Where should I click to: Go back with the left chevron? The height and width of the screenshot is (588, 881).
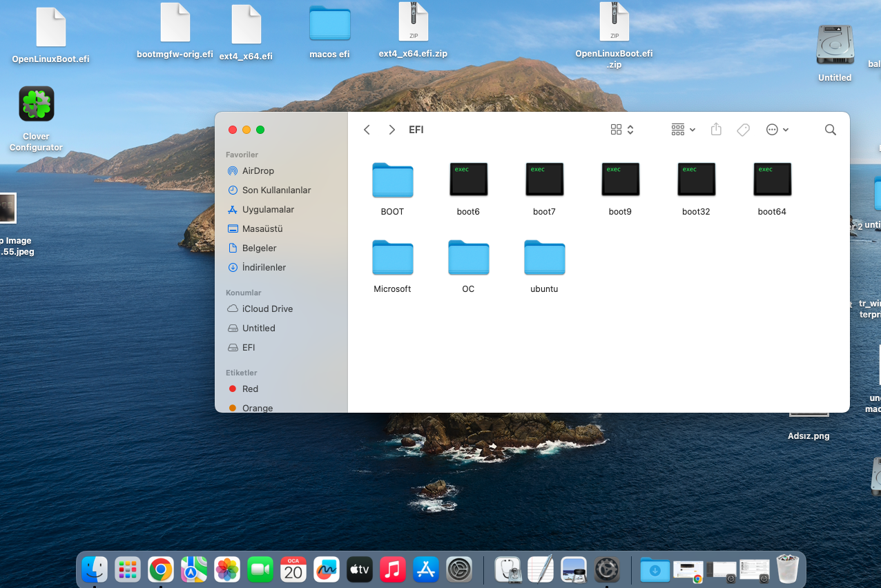click(367, 130)
